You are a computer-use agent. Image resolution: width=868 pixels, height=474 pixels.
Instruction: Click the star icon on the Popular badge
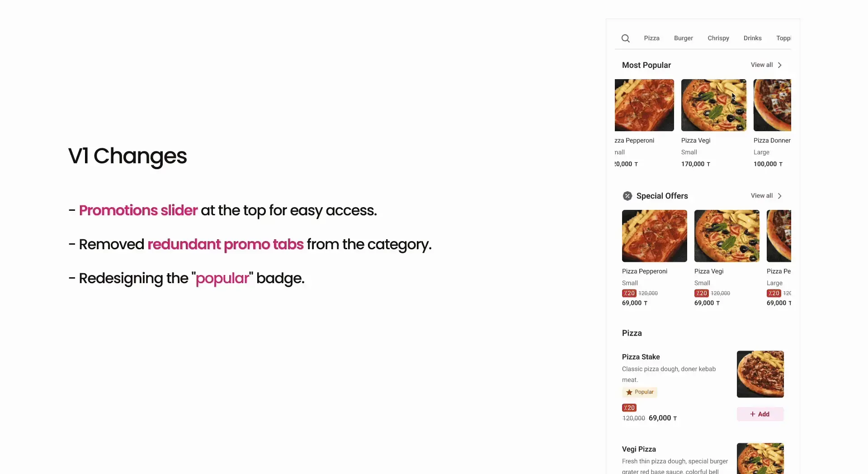point(630,393)
